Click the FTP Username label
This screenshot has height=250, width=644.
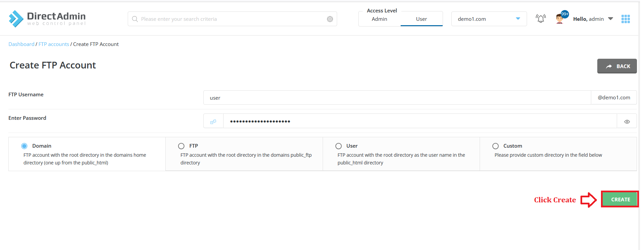26,95
